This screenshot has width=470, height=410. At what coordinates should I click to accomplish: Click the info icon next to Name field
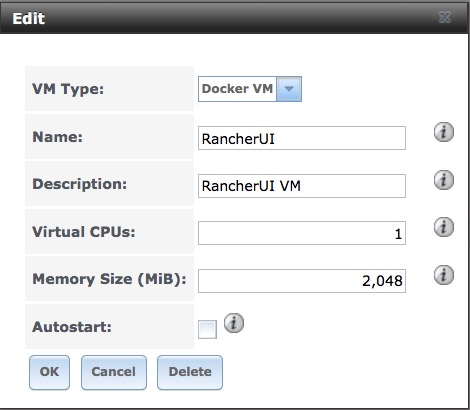pyautogui.click(x=444, y=132)
